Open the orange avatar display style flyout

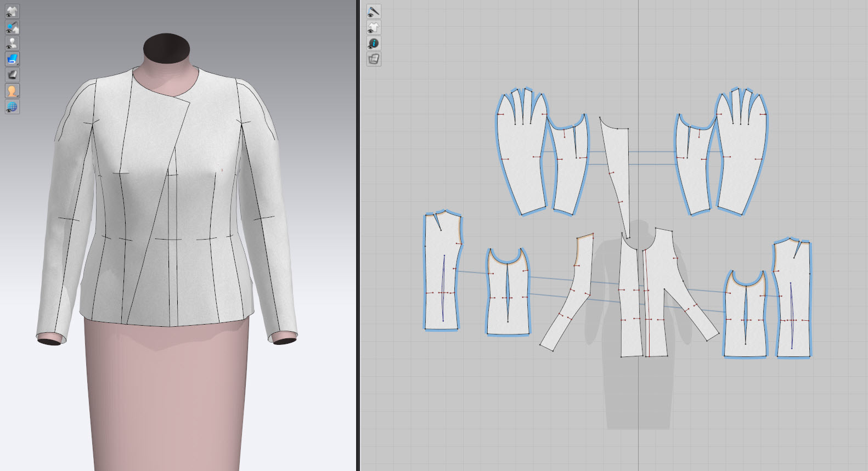click(x=12, y=90)
